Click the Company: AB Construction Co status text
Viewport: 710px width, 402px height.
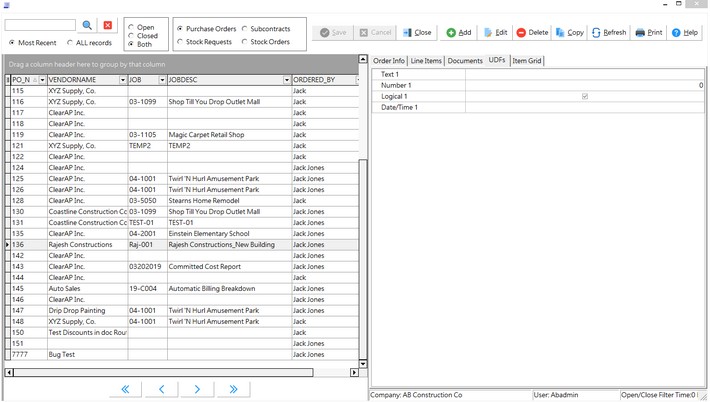pos(416,395)
